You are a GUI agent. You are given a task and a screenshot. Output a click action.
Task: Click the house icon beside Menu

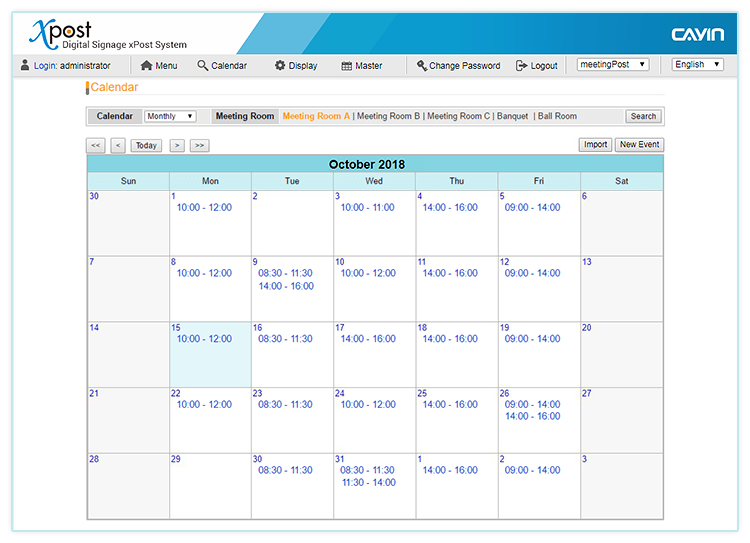146,66
